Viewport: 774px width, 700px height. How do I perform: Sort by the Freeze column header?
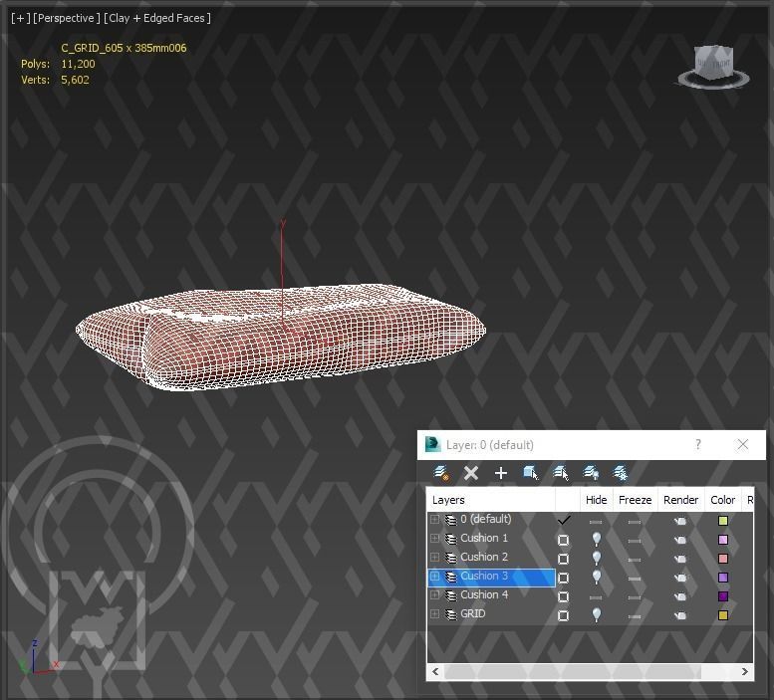[636, 500]
